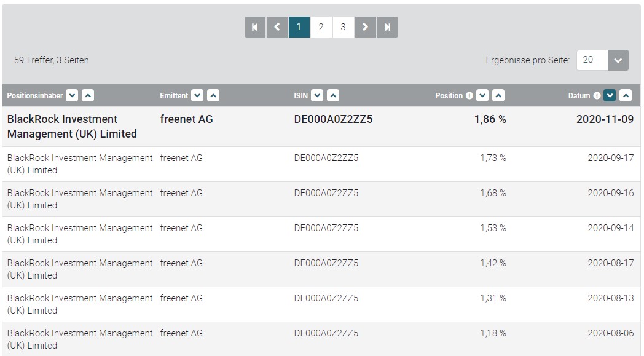644x356 pixels.
Task: Sort Position column descending
Action: coord(482,95)
